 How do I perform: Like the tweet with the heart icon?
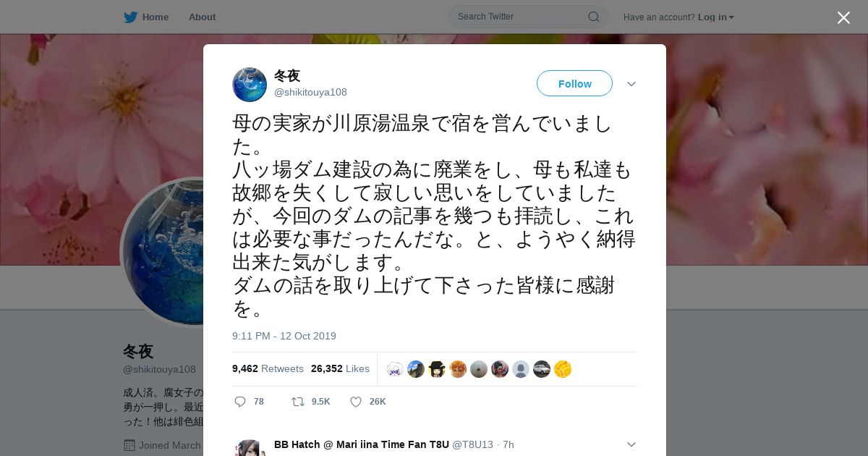(x=356, y=402)
